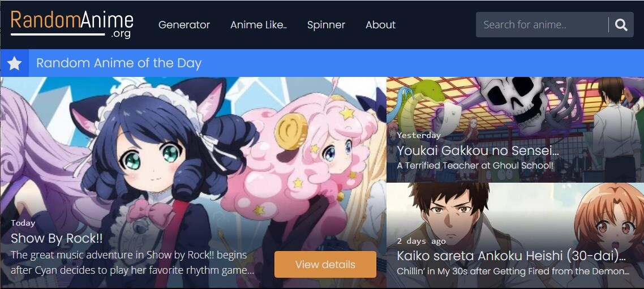Open the Generator menu item
The width and height of the screenshot is (644, 289).
click(184, 25)
